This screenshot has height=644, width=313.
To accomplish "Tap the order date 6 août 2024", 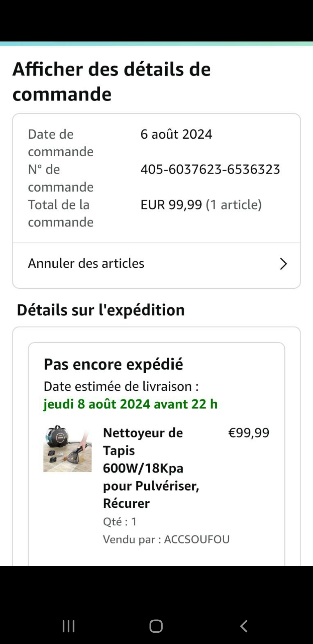I will tap(176, 134).
